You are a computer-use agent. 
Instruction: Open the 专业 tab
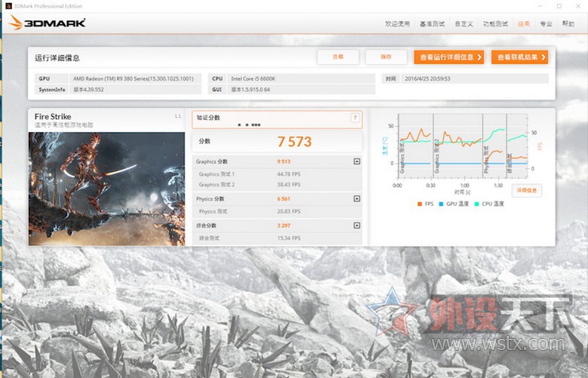click(x=546, y=23)
